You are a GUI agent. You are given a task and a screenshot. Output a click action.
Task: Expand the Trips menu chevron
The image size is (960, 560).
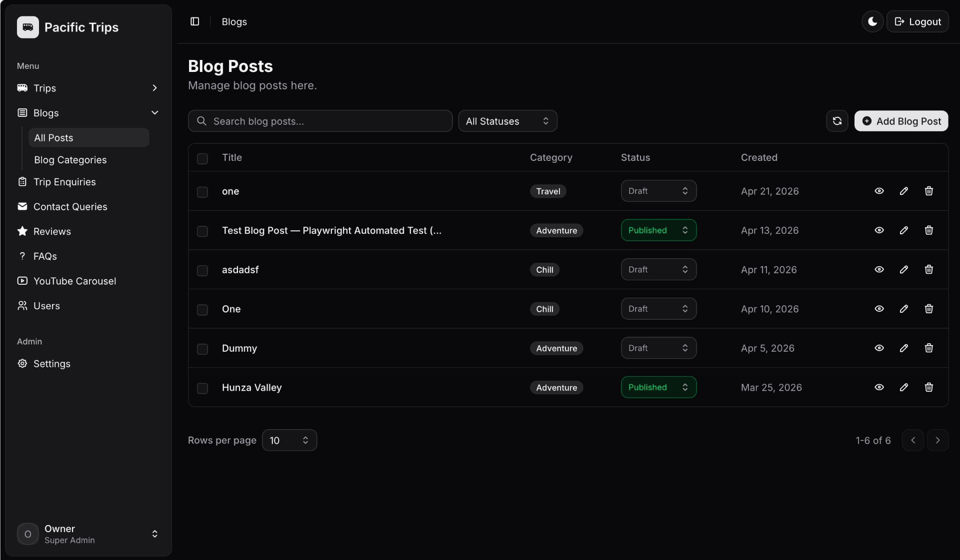[154, 88]
